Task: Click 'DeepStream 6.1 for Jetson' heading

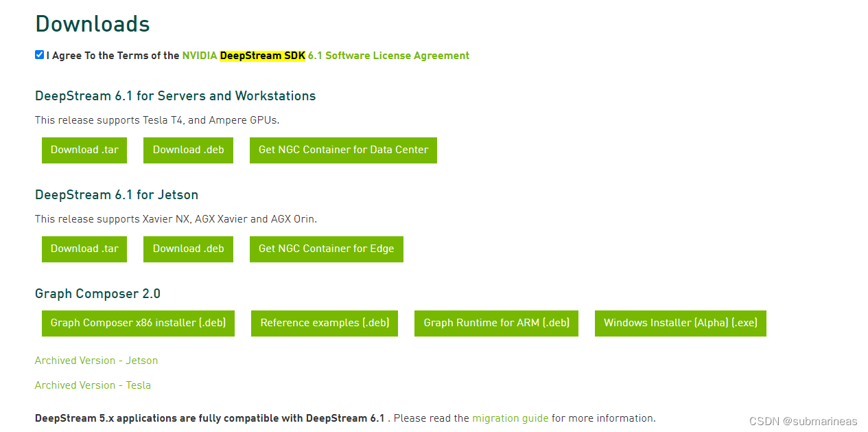Action: click(x=117, y=195)
